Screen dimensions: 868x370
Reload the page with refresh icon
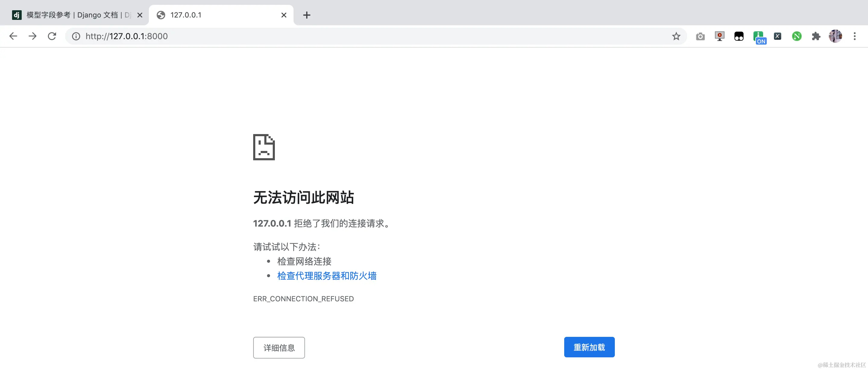pyautogui.click(x=52, y=36)
